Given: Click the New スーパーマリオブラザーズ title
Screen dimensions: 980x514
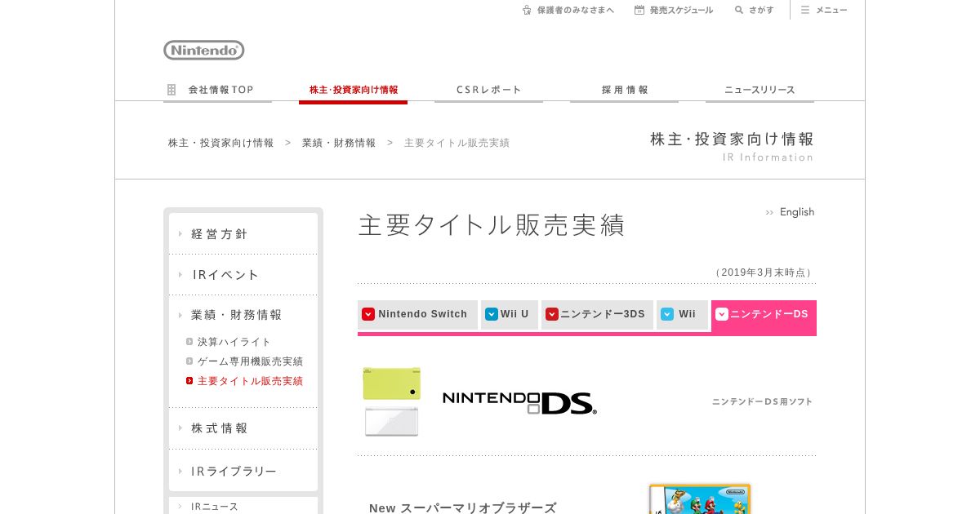Looking at the screenshot, I should 463,508.
